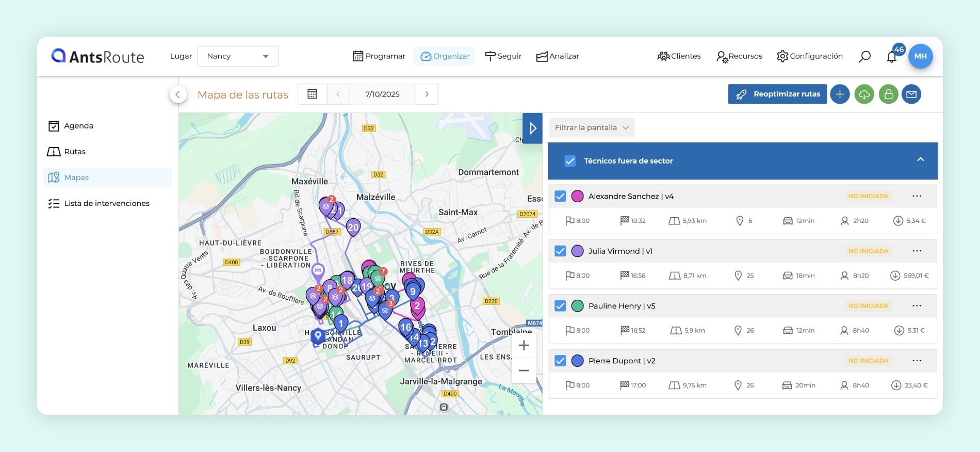Click the search magnifier icon
The height and width of the screenshot is (452, 980).
point(864,56)
